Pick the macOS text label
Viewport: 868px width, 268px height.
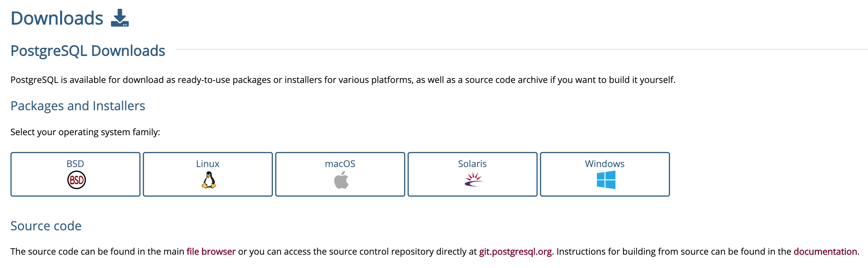340,164
